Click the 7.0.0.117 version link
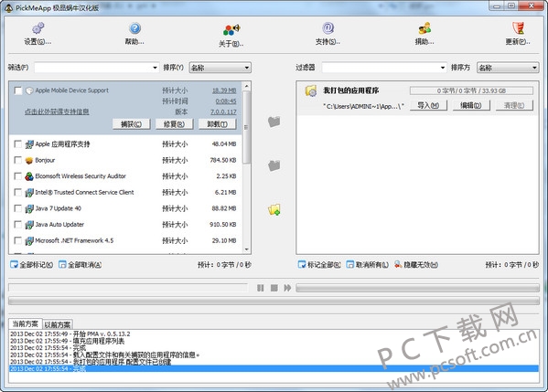Viewport: 548px width, 392px height. [223, 111]
